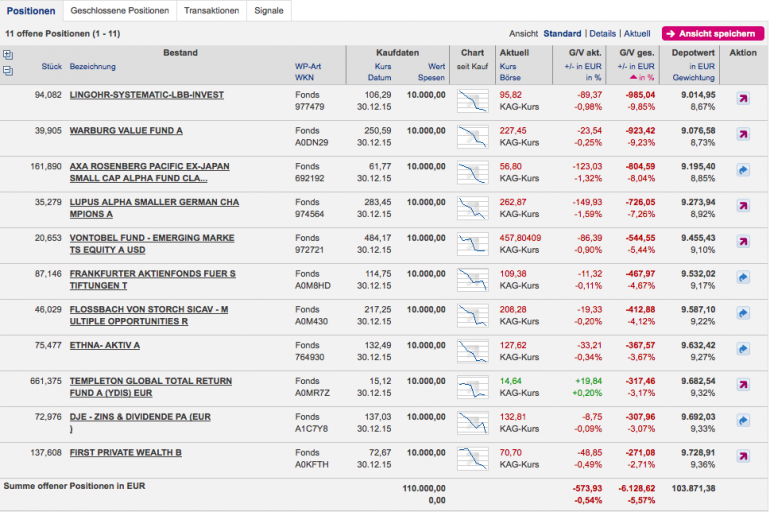This screenshot has height=512, width=770.
Task: Open the Transaktionen tab
Action: [x=211, y=11]
